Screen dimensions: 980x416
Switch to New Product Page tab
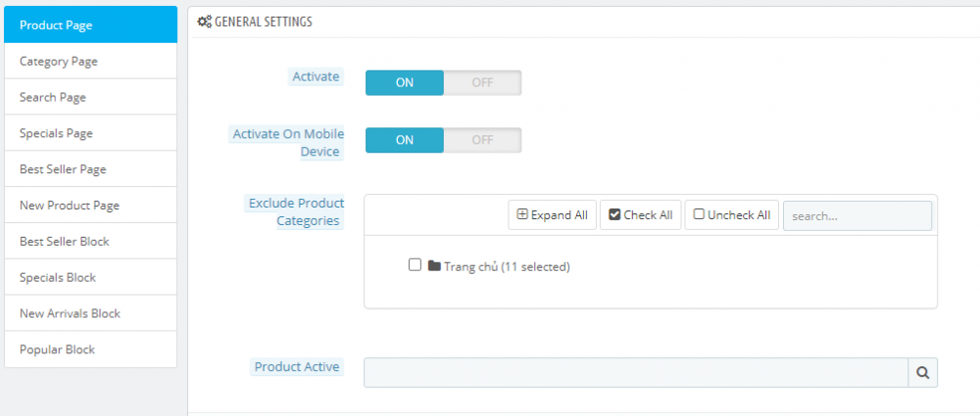(90, 206)
